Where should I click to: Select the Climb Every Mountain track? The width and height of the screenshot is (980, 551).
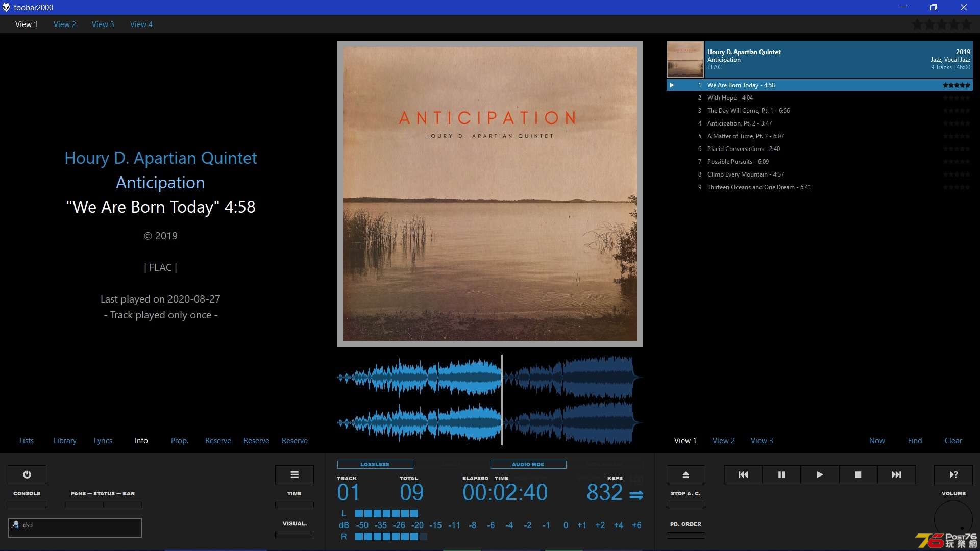pyautogui.click(x=820, y=174)
